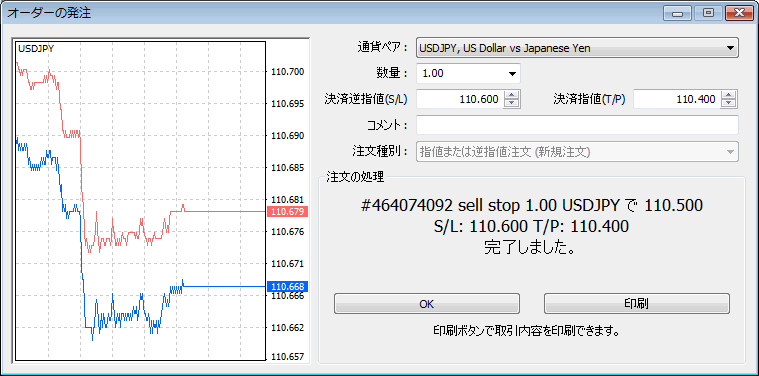Image resolution: width=759 pixels, height=376 pixels.
Task: Minimize the オーダーの発注 window
Action: [x=677, y=13]
